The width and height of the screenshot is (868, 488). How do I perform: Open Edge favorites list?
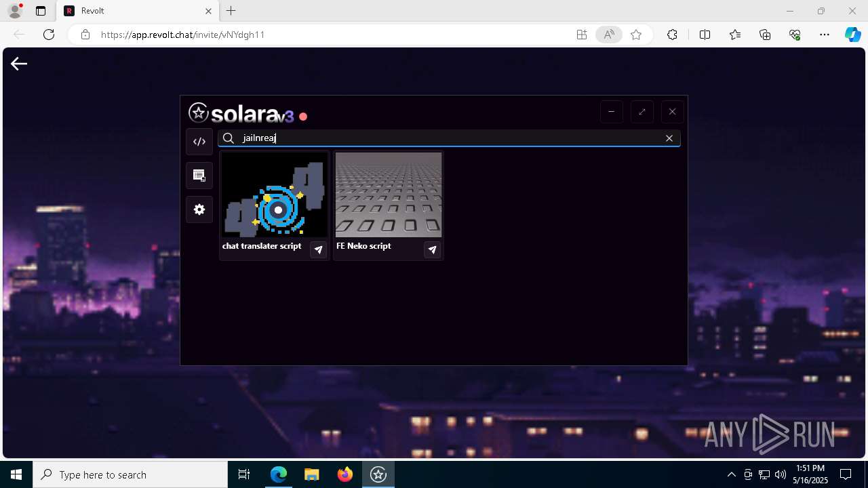(735, 35)
